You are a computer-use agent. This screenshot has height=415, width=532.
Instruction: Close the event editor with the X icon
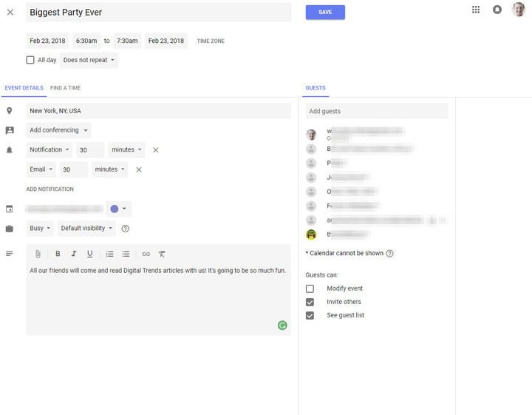point(10,13)
